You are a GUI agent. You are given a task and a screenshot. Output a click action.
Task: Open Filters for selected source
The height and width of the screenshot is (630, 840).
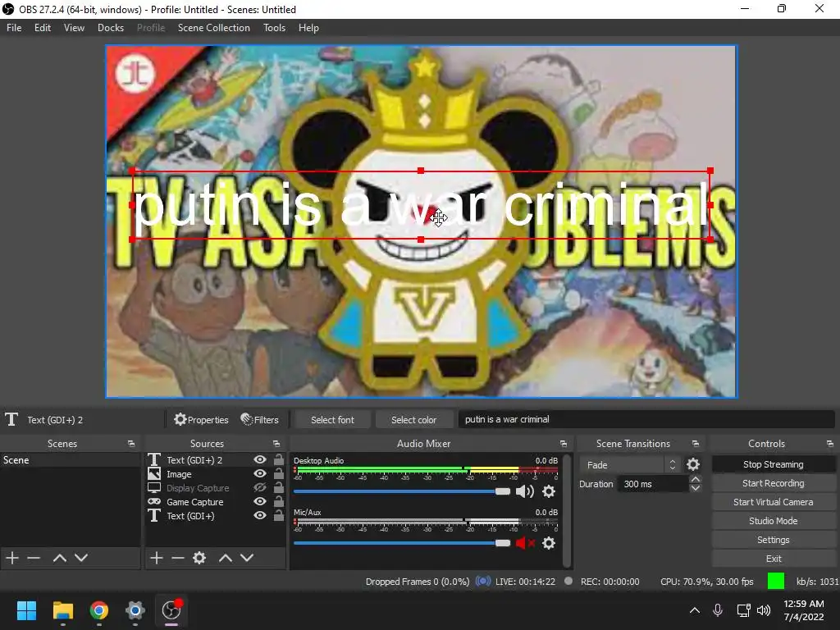pos(260,419)
